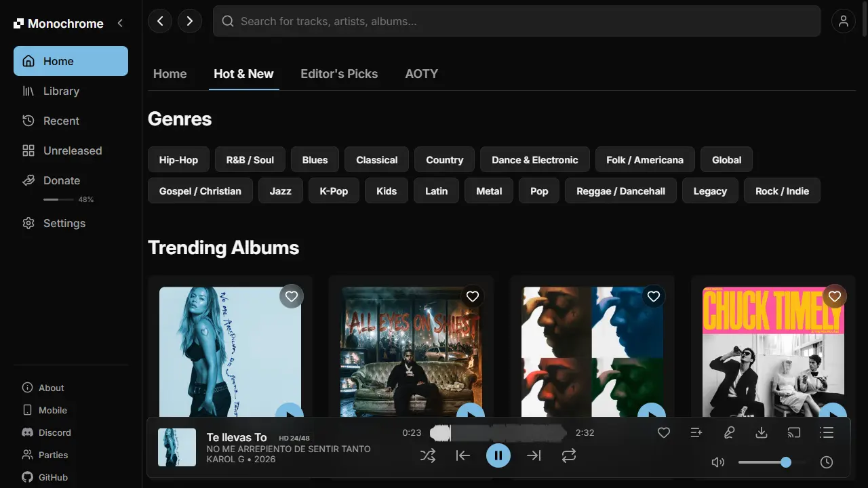Favorite the Chuck Timely album
This screenshot has width=868, height=488.
pos(835,296)
